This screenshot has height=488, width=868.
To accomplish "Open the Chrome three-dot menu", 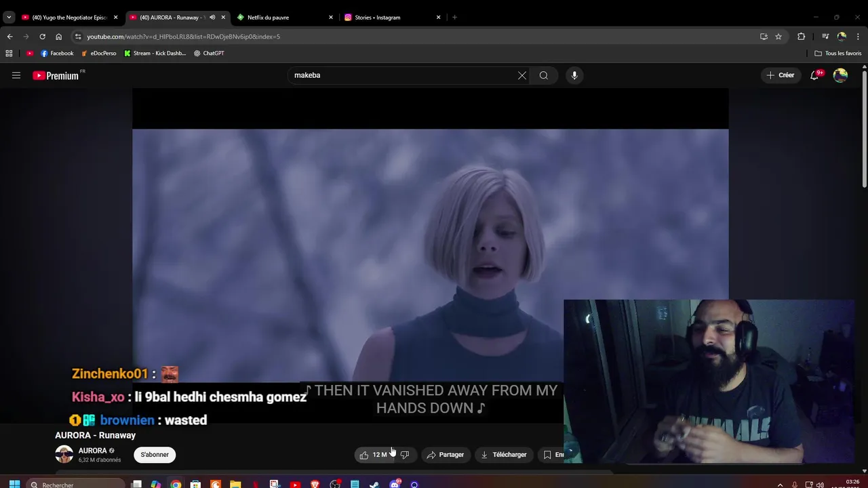I will tap(859, 37).
